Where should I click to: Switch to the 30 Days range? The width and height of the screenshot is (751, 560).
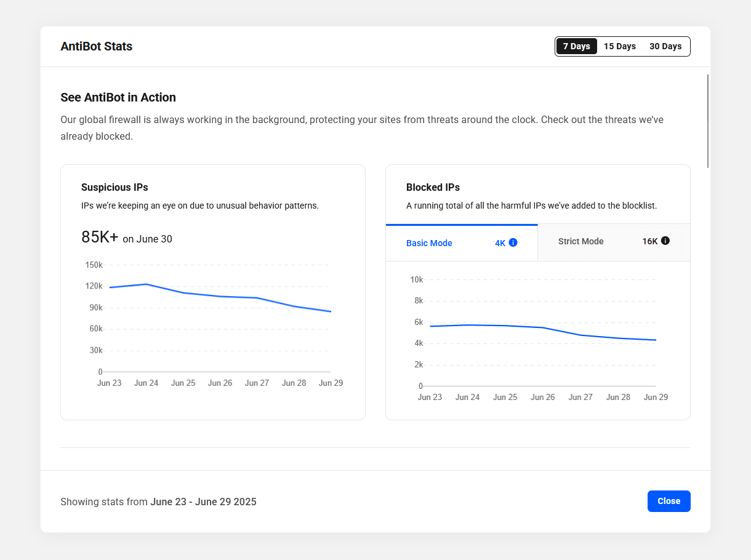(665, 46)
